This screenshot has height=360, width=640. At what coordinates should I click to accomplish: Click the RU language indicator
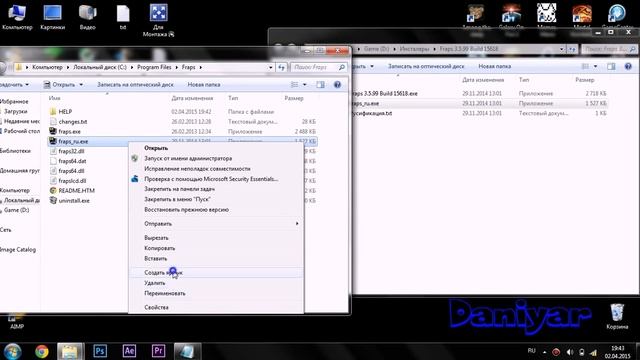(x=531, y=351)
